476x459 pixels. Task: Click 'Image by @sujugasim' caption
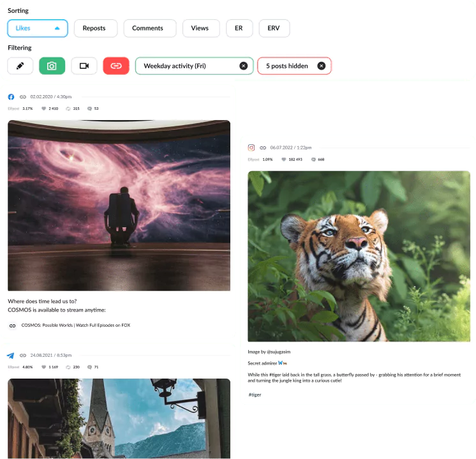point(269,352)
